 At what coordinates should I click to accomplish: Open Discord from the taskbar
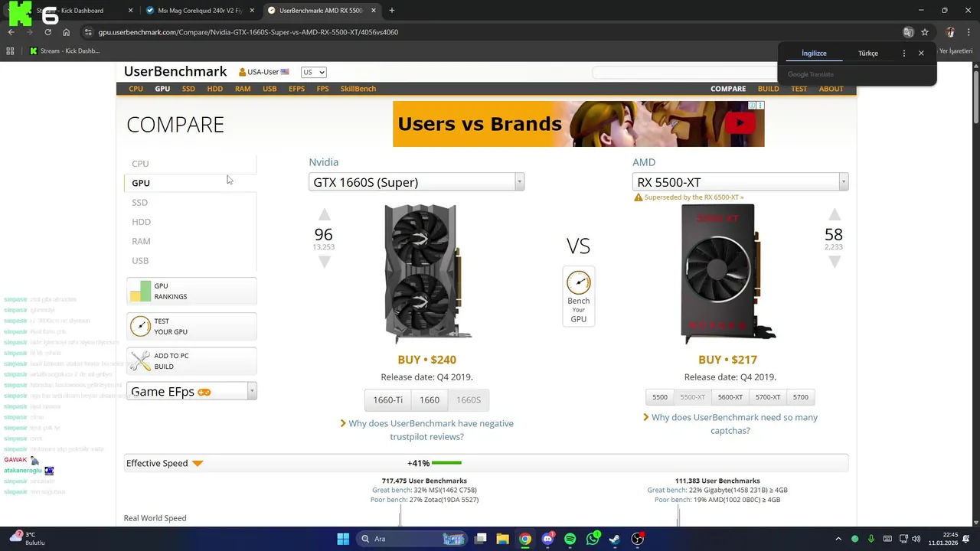click(x=547, y=539)
